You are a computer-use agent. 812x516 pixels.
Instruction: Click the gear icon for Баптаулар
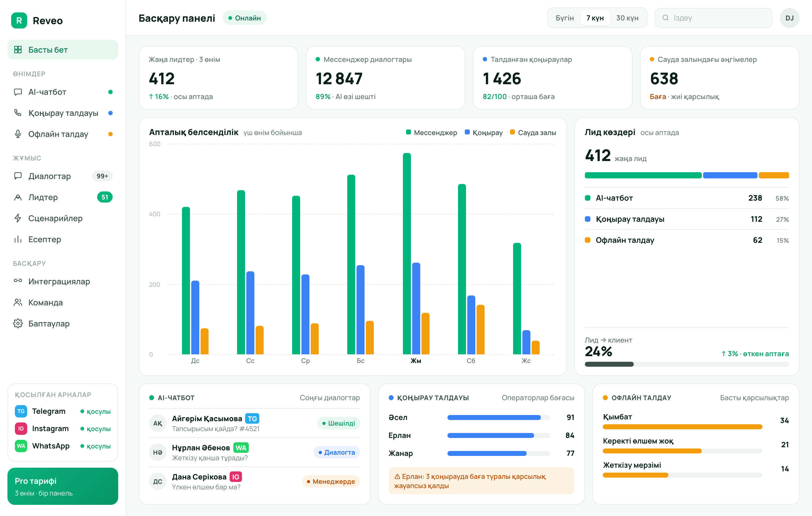click(18, 323)
